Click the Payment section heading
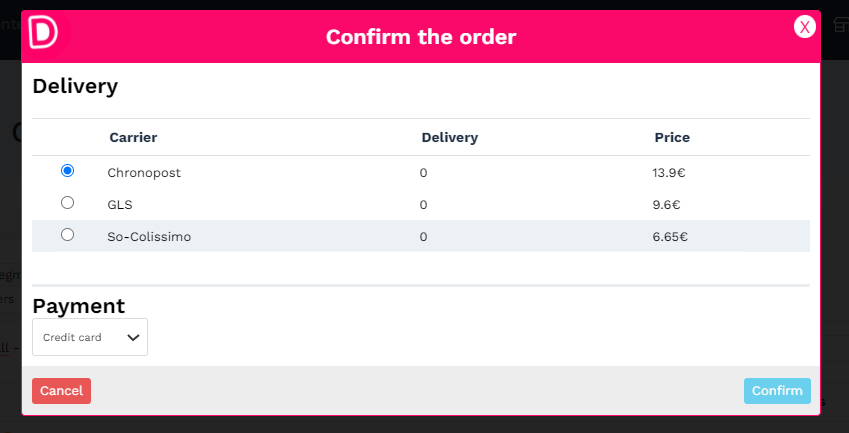 point(79,306)
